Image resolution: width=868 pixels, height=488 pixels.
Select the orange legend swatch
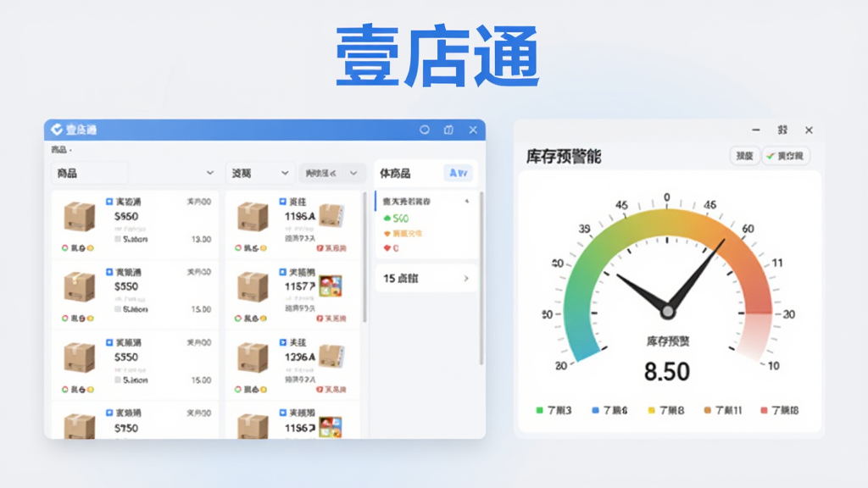pyautogui.click(x=707, y=410)
